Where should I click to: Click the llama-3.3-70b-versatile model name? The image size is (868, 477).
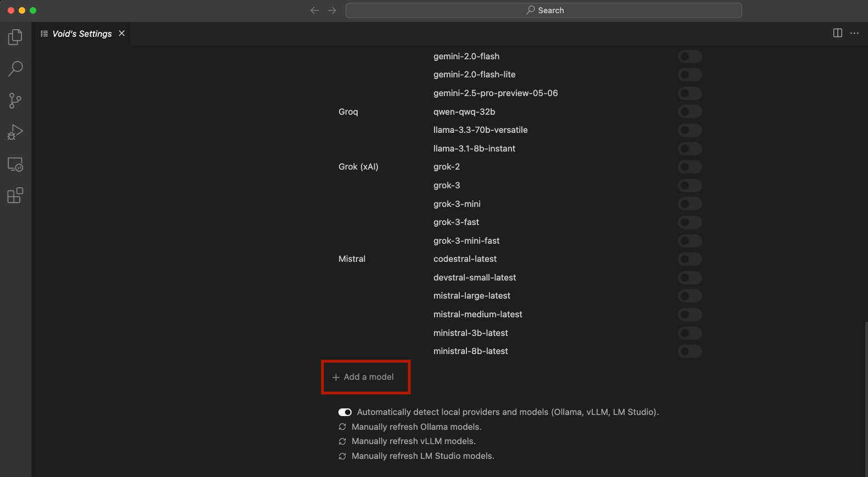tap(480, 130)
